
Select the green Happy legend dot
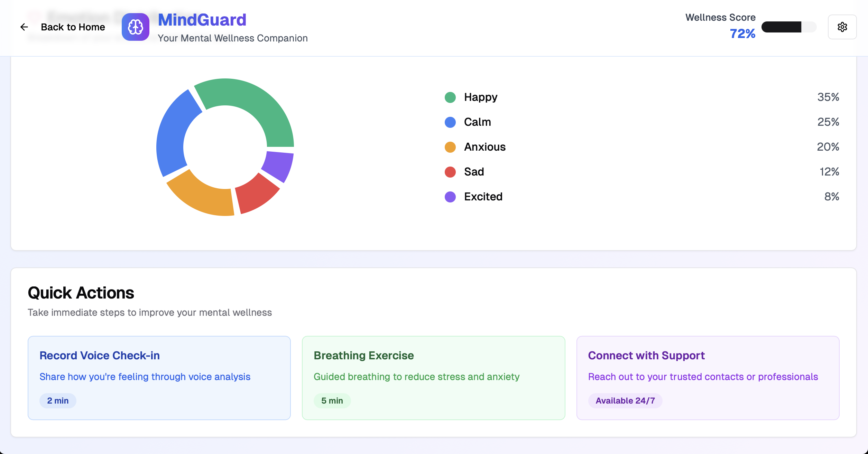pos(450,97)
